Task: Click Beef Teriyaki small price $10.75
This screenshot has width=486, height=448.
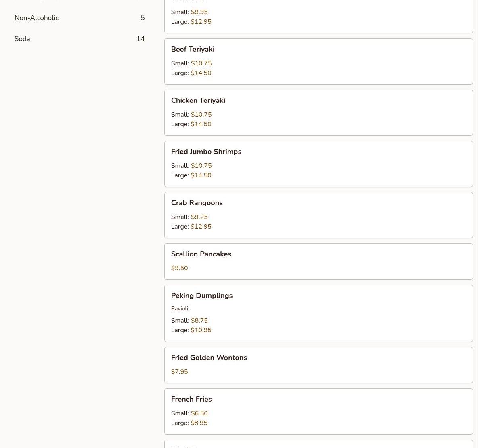Action: pyautogui.click(x=201, y=63)
